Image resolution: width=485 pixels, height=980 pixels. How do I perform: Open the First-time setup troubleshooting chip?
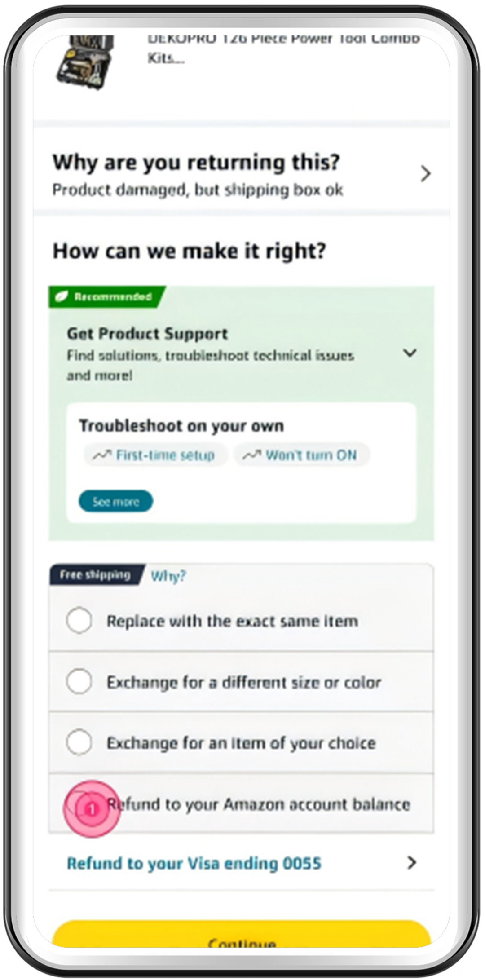pyautogui.click(x=155, y=455)
